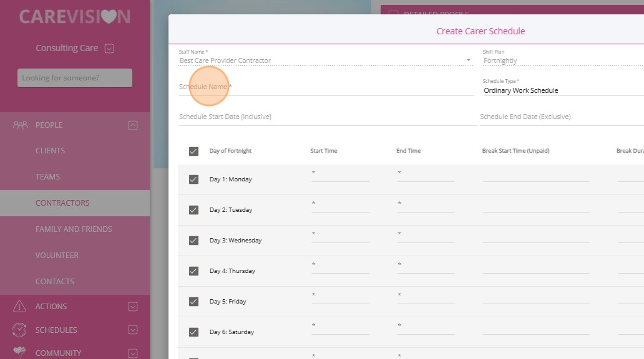Screen dimensions: 644x359
Task: Click Saturday's Break Start Time field
Action: pos(536,328)
